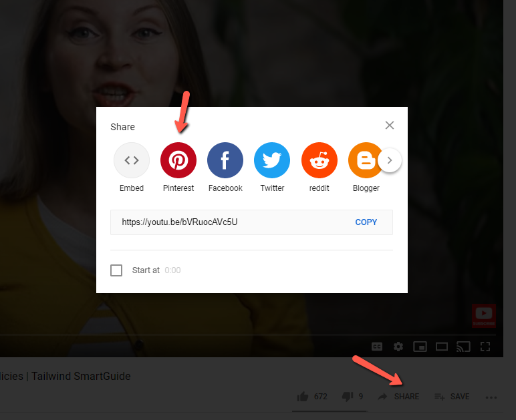The image size is (516, 420).
Task: Activate the miniplayer
Action: tap(420, 347)
